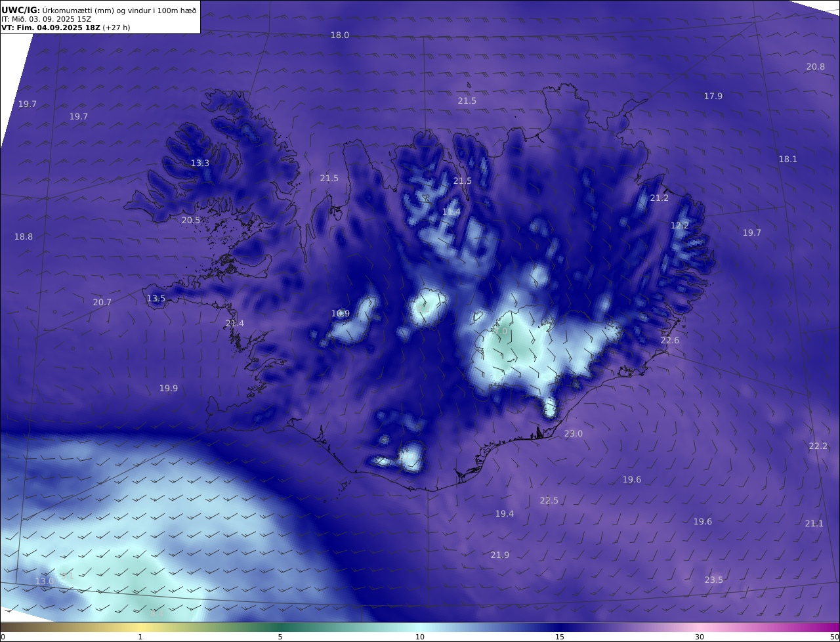Click the '(+27 h)' forecast offset text
The width and height of the screenshot is (840, 642).
(x=116, y=28)
